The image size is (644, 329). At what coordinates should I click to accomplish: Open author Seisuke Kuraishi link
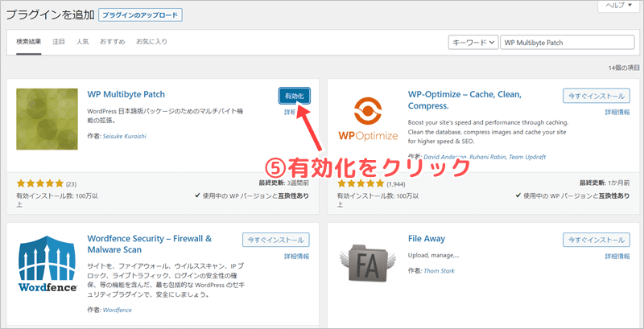[124, 136]
